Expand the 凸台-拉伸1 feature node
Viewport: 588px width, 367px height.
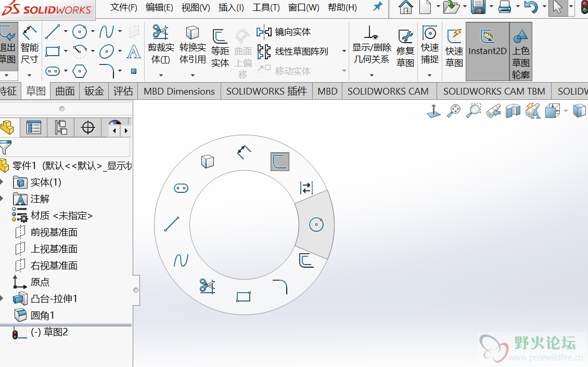coord(2,298)
